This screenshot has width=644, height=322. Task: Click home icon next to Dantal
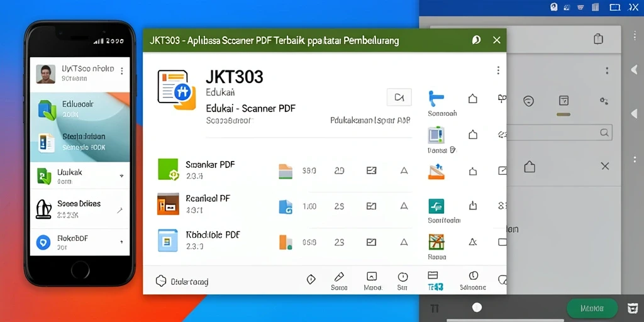[473, 135]
